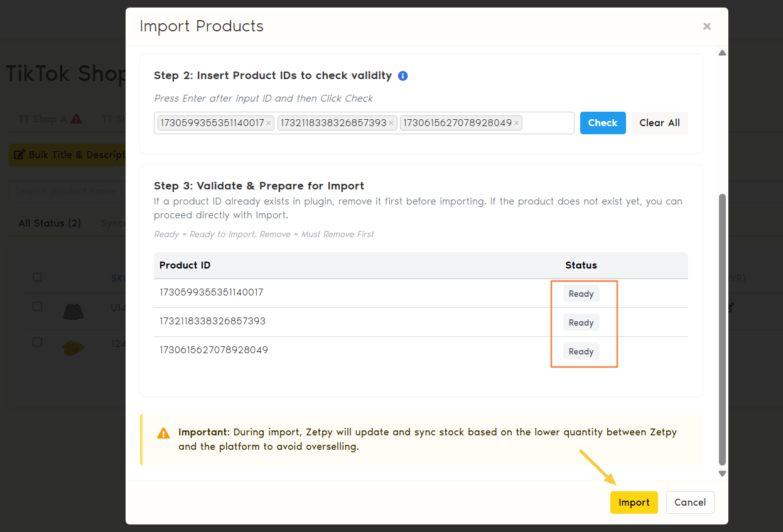
Task: Click the red warning icon on TT Shop A
Action: 76,119
